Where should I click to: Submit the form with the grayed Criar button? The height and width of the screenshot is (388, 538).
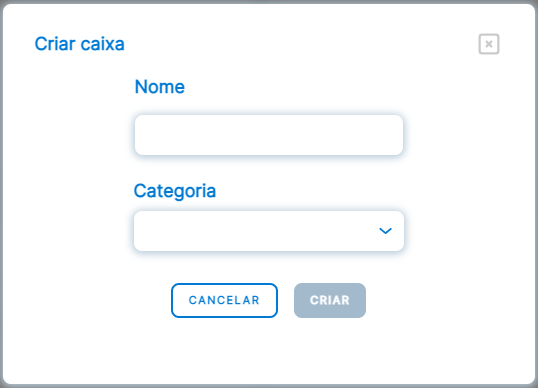pos(330,300)
